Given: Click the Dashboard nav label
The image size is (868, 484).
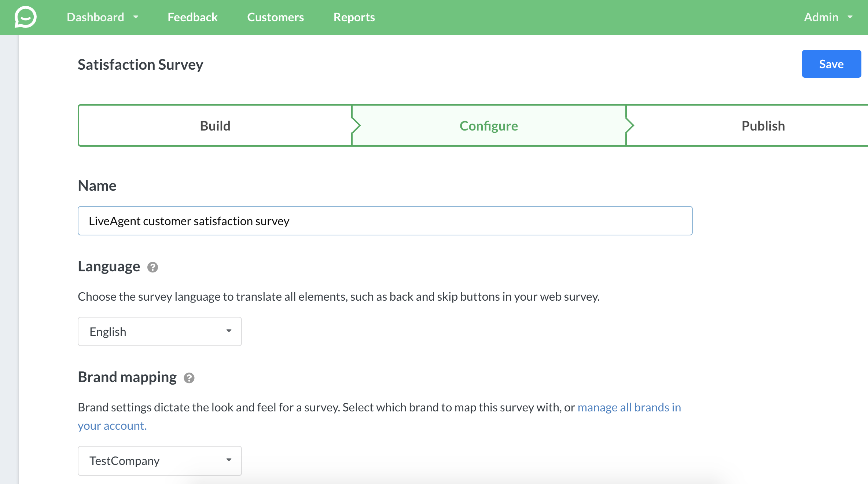Looking at the screenshot, I should (95, 17).
